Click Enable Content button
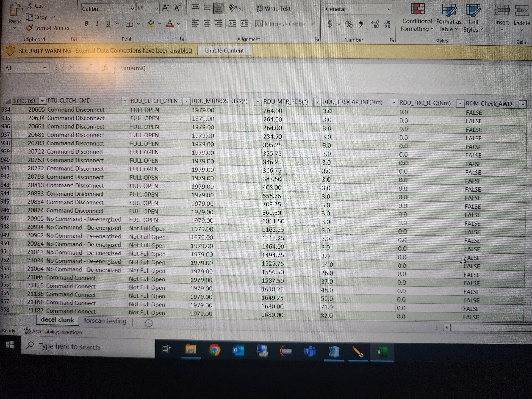The image size is (532, 399). 224,51
